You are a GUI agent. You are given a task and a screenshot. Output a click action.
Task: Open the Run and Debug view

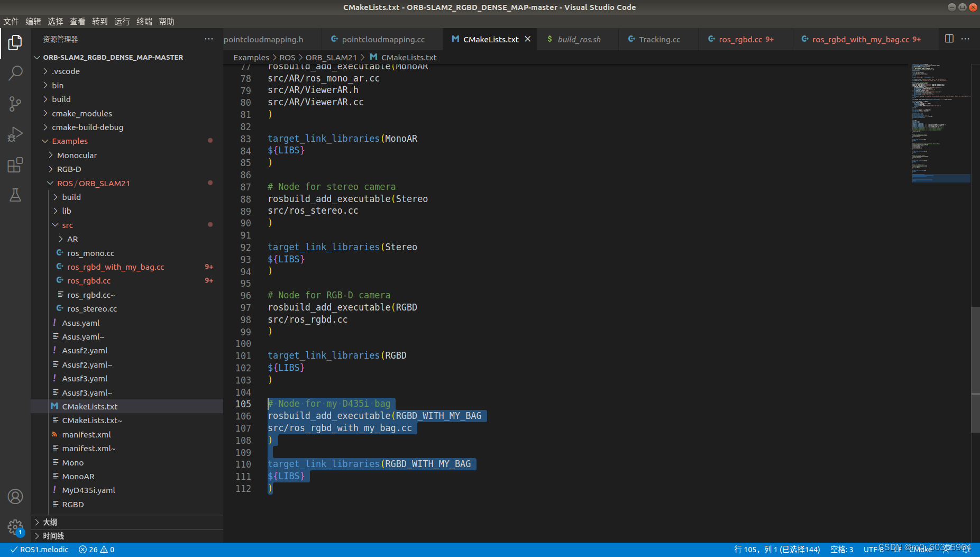pos(15,134)
